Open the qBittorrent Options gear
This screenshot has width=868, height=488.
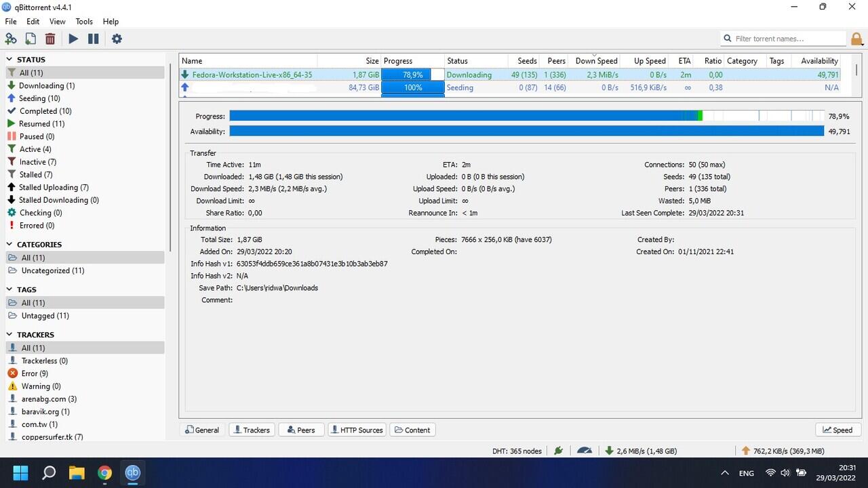pos(117,39)
